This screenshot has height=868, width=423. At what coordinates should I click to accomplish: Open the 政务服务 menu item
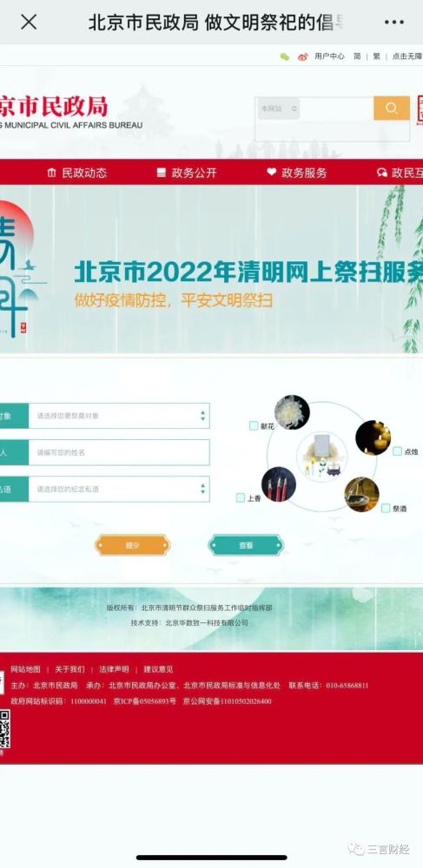[x=297, y=173]
